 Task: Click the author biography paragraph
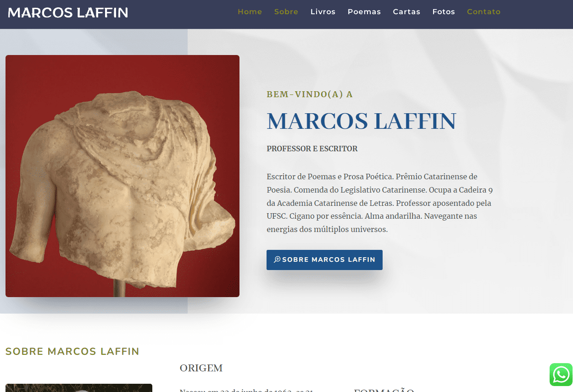[380, 203]
